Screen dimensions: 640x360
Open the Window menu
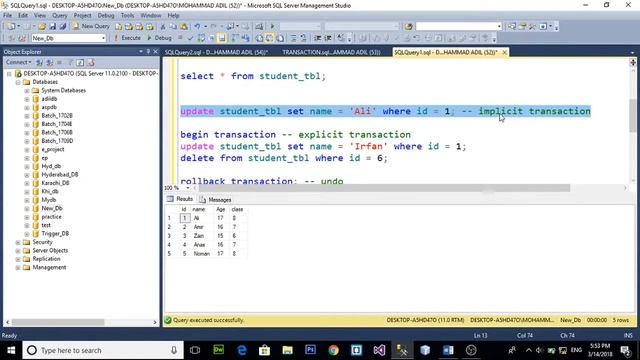[x=151, y=16]
